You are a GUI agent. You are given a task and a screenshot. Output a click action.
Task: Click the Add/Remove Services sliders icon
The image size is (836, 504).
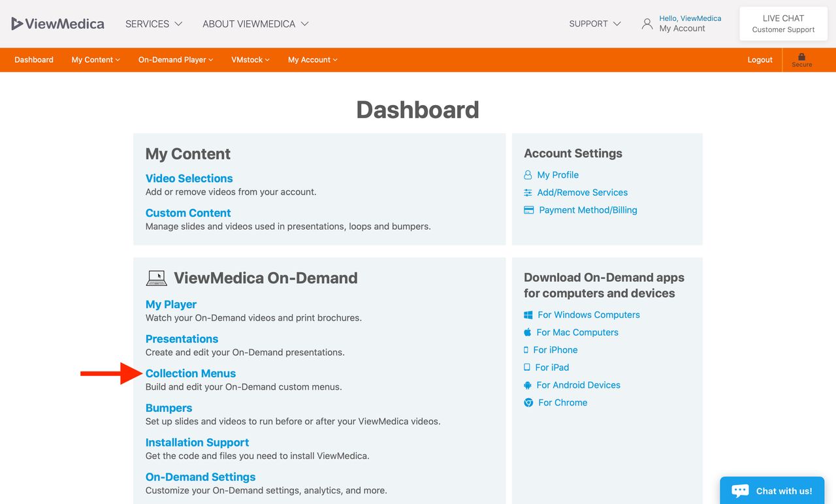click(528, 193)
